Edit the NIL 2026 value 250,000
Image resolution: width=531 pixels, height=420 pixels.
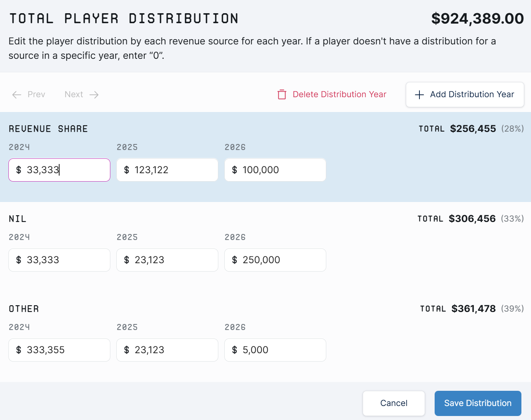275,260
